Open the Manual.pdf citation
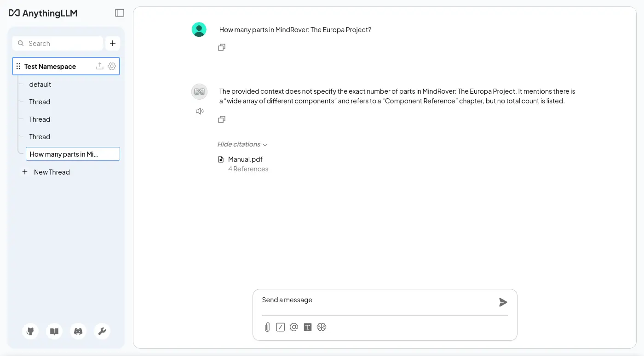 pos(245,159)
